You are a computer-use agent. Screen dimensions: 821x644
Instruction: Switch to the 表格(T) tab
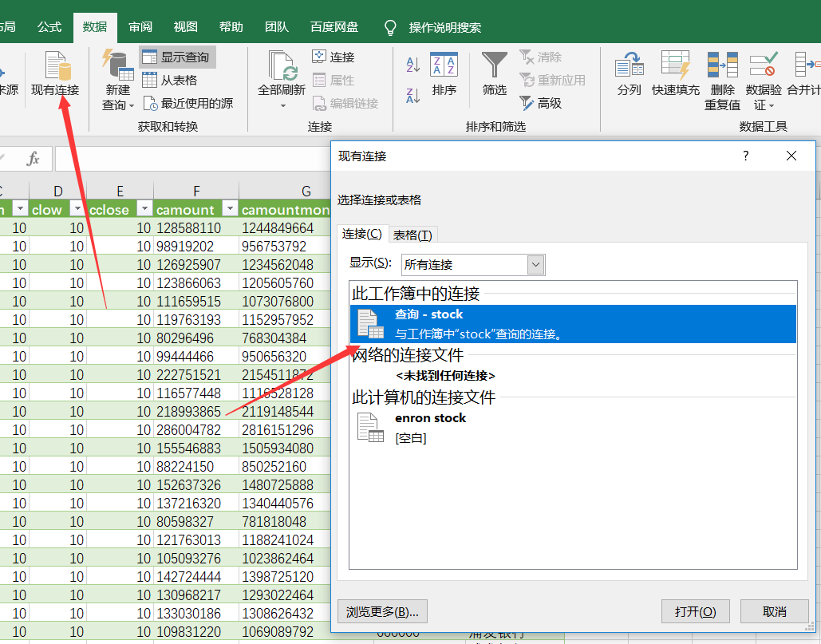click(412, 235)
